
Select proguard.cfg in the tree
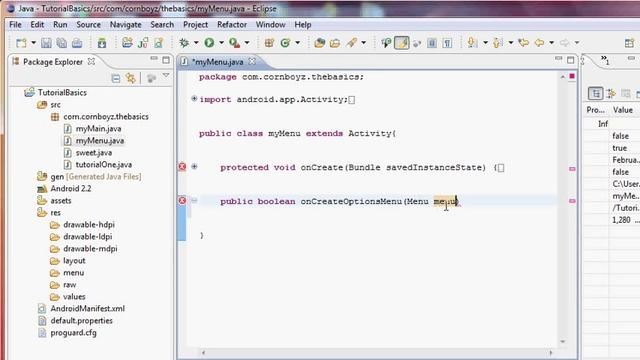click(x=73, y=333)
